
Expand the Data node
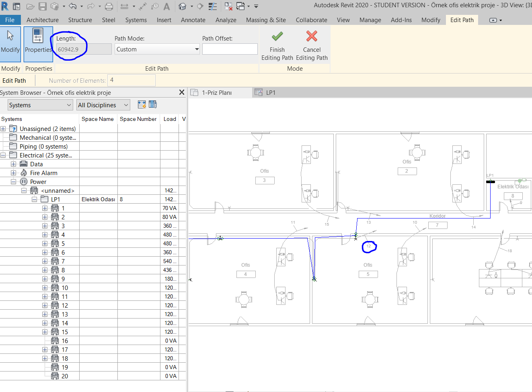pos(13,164)
